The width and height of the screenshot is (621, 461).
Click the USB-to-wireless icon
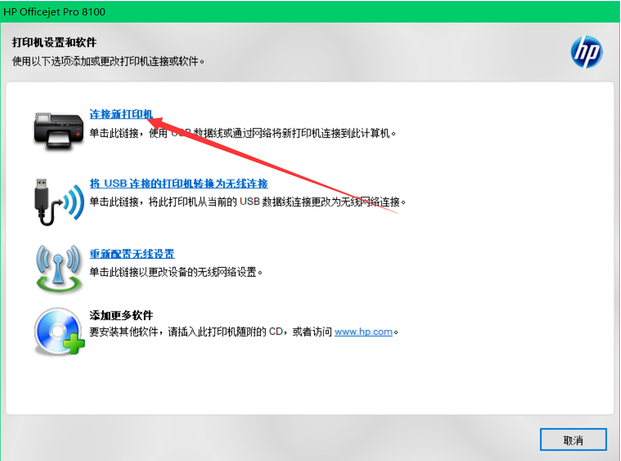tap(59, 202)
